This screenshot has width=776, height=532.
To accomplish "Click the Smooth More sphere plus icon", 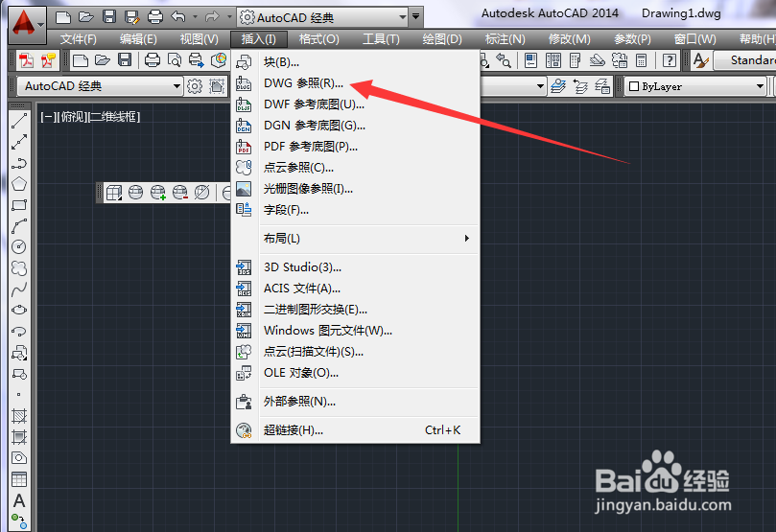I will coord(158,193).
